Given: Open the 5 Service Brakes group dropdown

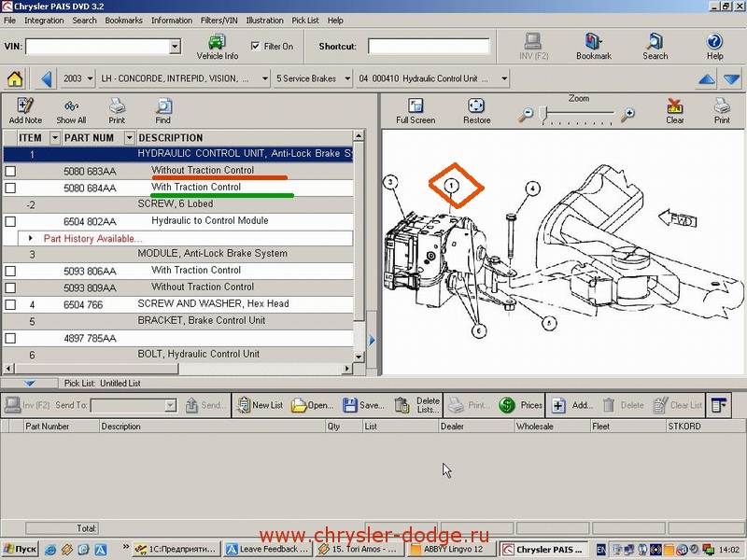Looking at the screenshot, I should click(x=347, y=78).
